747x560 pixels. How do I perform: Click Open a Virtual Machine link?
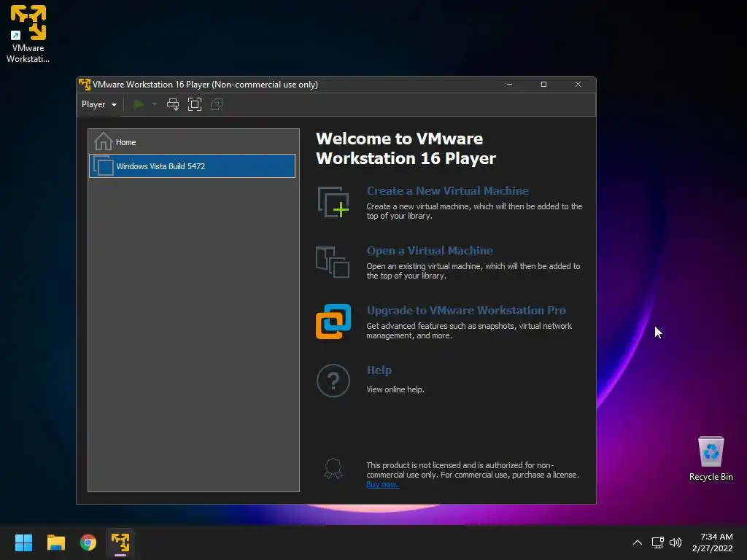coord(430,251)
